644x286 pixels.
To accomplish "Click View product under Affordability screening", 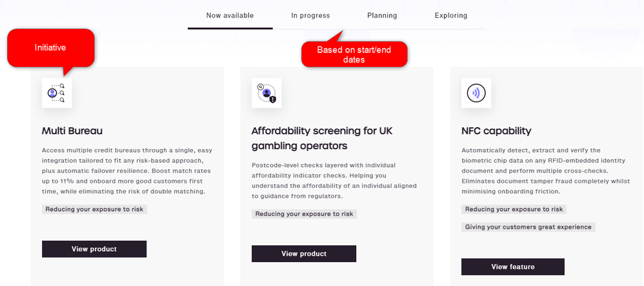I will point(304,254).
